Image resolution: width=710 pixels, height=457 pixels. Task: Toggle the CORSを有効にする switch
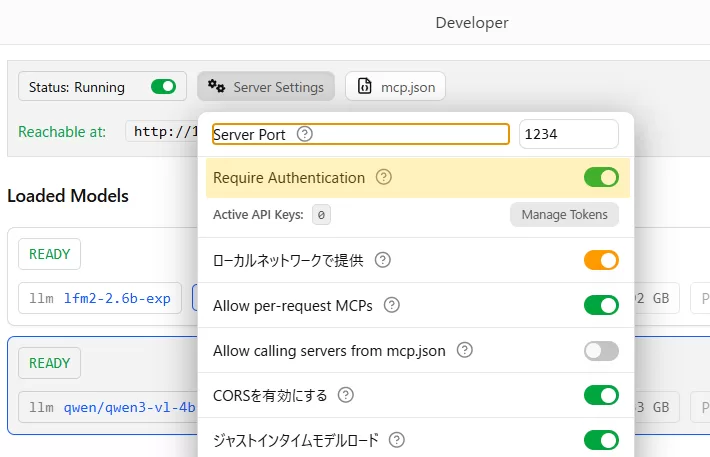[601, 395]
